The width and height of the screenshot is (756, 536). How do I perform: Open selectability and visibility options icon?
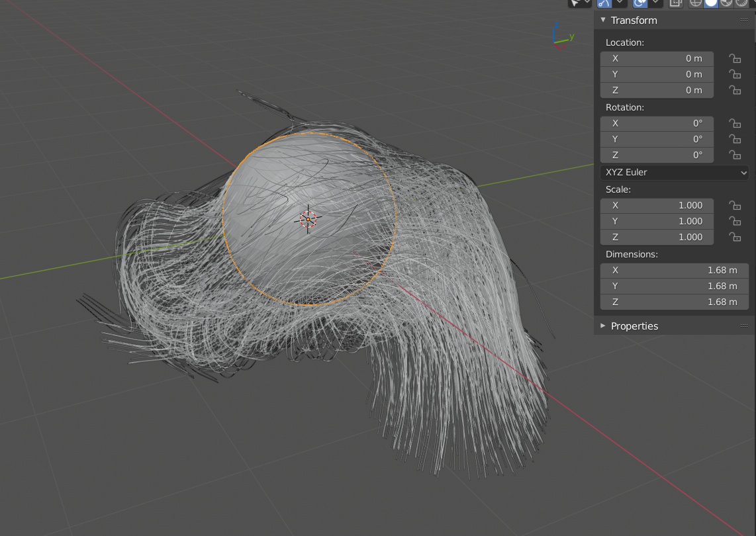point(575,3)
